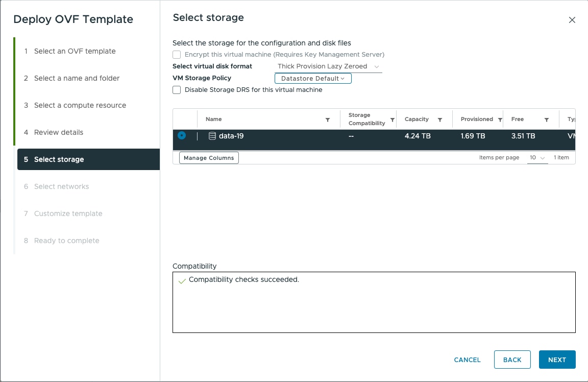Viewport: 588px width, 382px height.
Task: Filter the Name column
Action: pyautogui.click(x=327, y=120)
